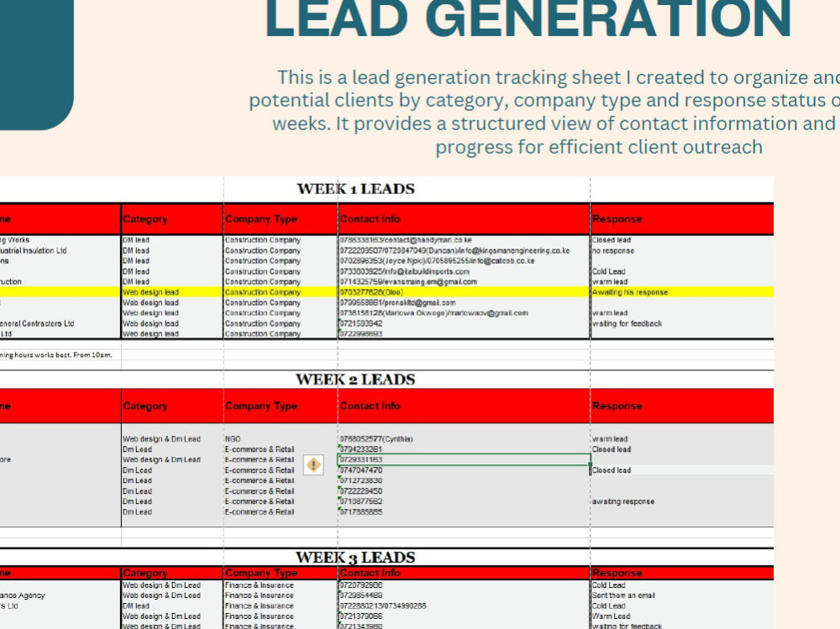This screenshot has width=840, height=629.
Task: Click the 0721593942 contact cell
Action: coord(464,323)
